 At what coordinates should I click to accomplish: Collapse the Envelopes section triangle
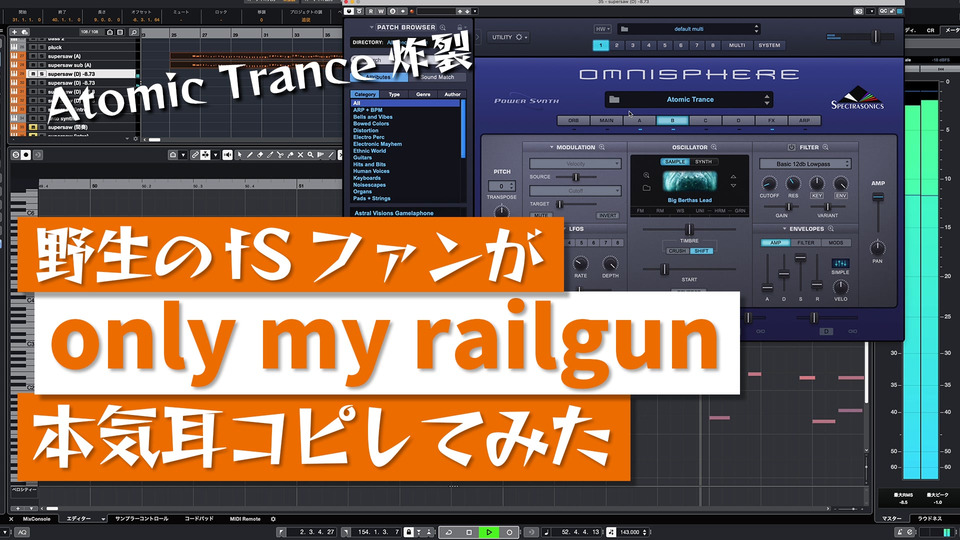point(784,228)
